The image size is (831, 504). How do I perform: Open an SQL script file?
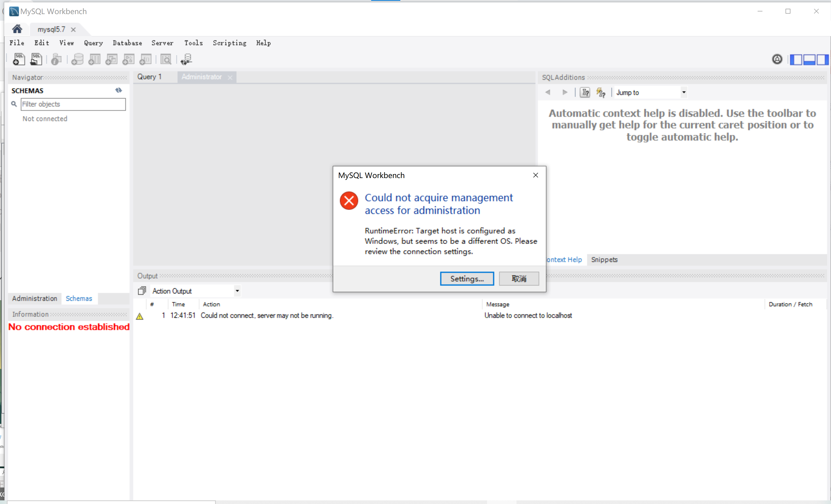coord(36,59)
